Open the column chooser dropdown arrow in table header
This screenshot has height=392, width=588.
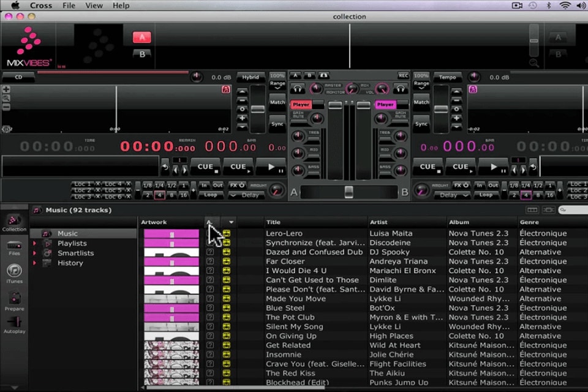click(231, 222)
